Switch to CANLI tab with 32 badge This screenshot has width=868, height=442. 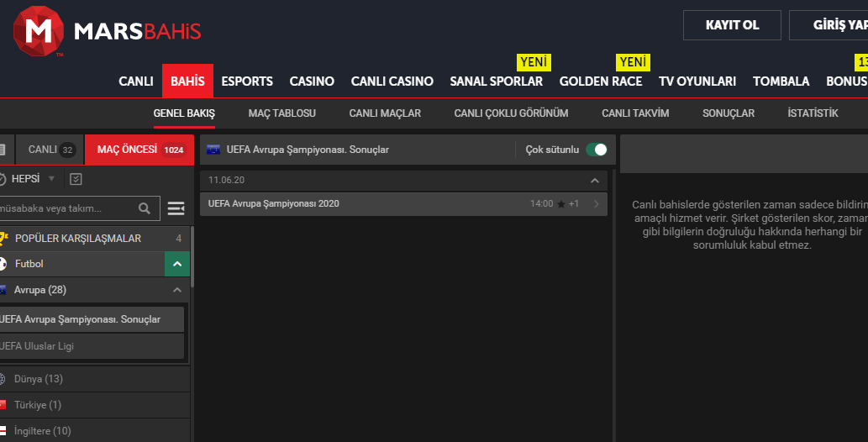(50, 150)
